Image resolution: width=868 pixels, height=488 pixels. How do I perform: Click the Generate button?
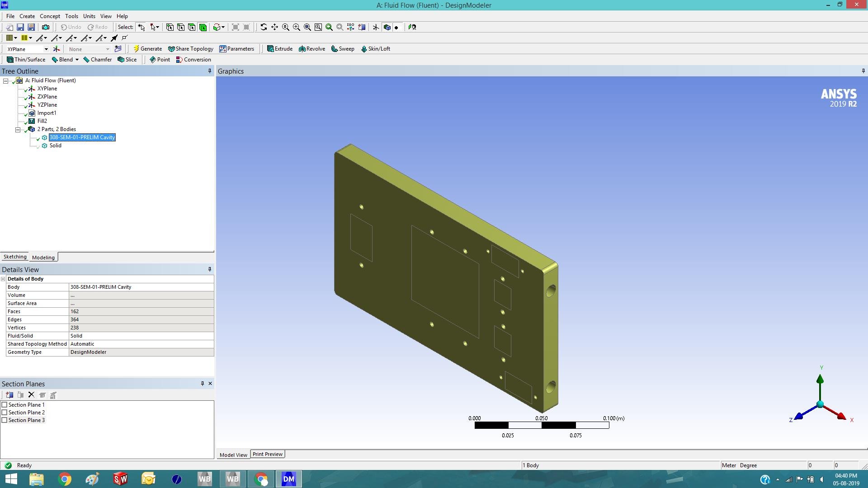(147, 49)
